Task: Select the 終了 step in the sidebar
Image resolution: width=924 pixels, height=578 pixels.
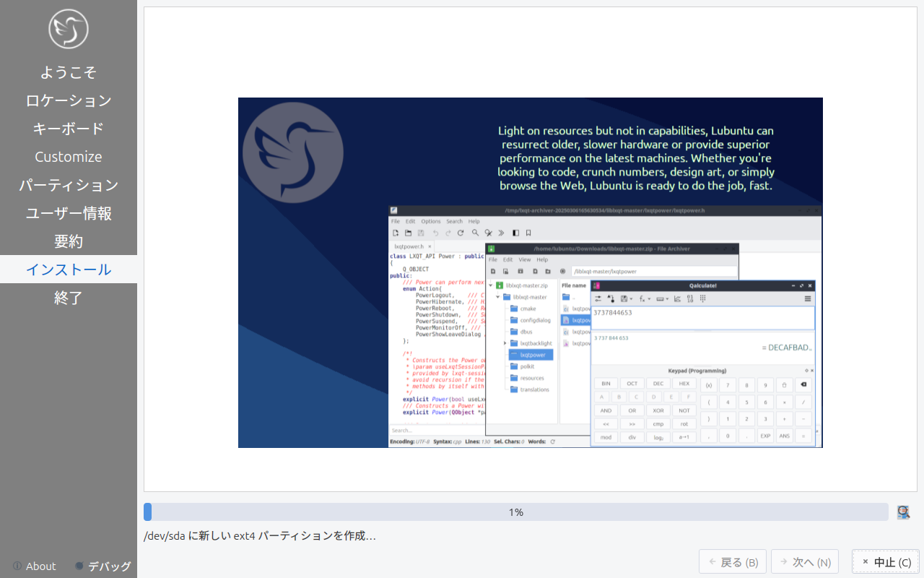Action: [x=69, y=298]
